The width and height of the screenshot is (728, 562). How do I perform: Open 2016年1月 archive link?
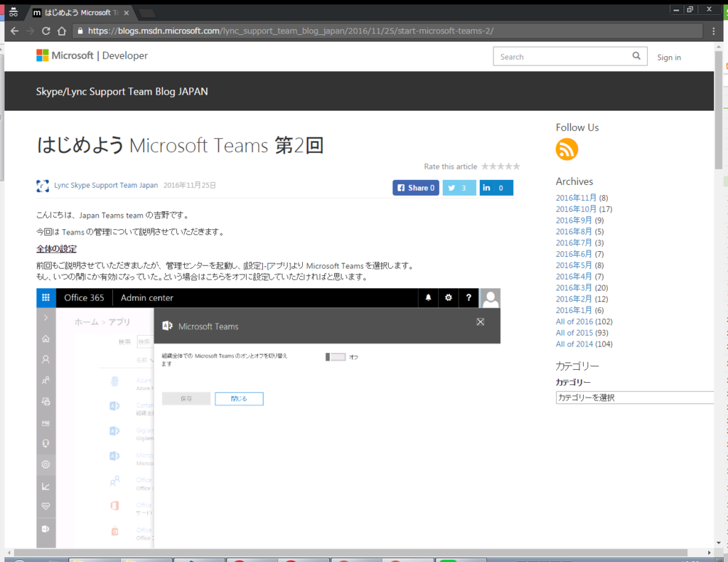tap(574, 310)
